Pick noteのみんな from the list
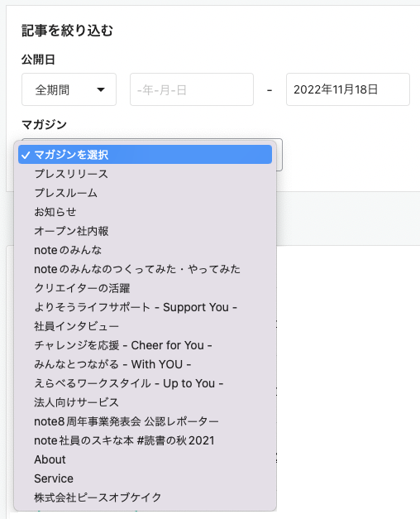 pos(145,250)
